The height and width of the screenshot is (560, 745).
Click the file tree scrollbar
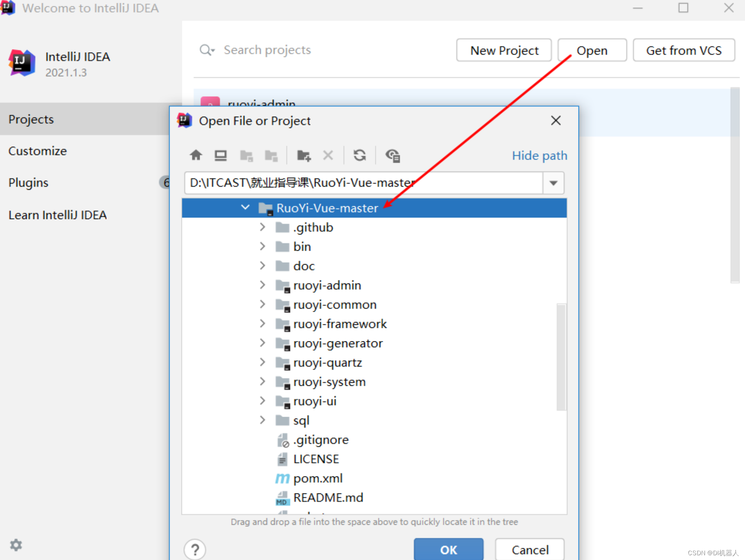(561, 357)
